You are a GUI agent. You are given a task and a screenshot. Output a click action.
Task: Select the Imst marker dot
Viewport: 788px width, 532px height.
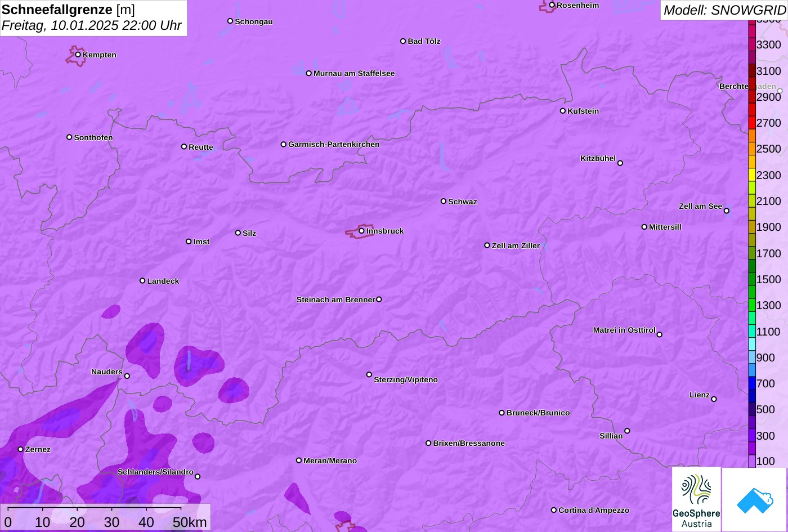pos(189,242)
